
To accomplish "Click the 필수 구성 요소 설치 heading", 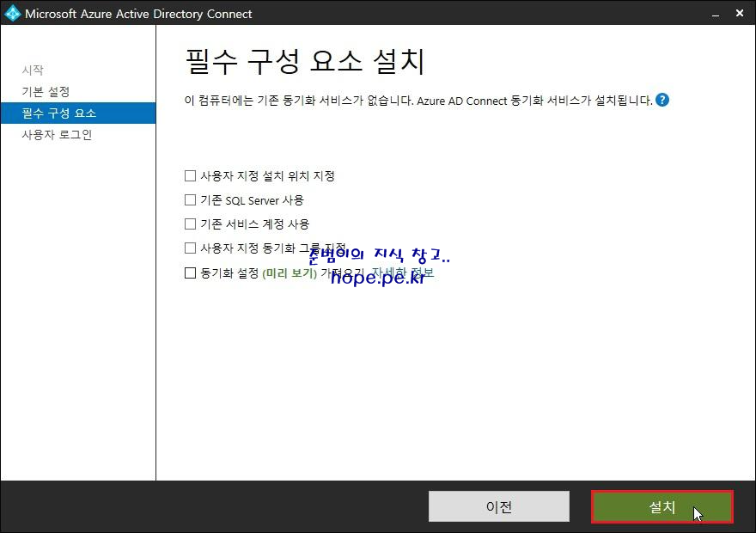I will (305, 62).
